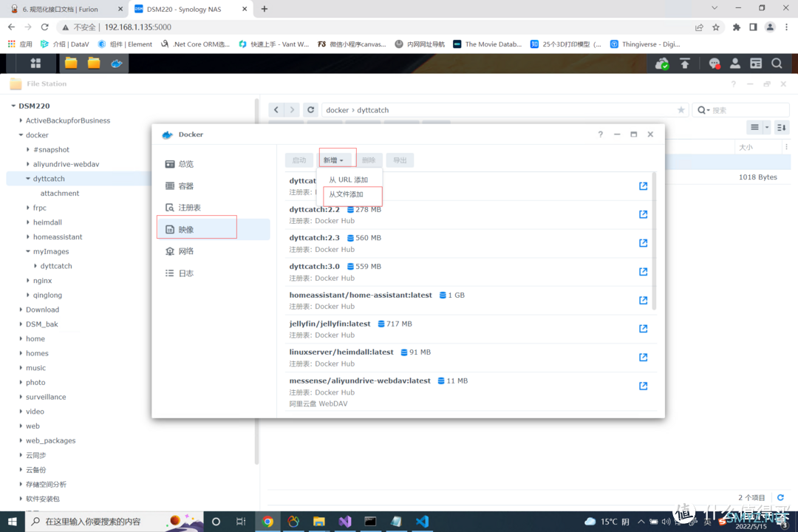Open VS Code from Windows taskbar

[423, 522]
